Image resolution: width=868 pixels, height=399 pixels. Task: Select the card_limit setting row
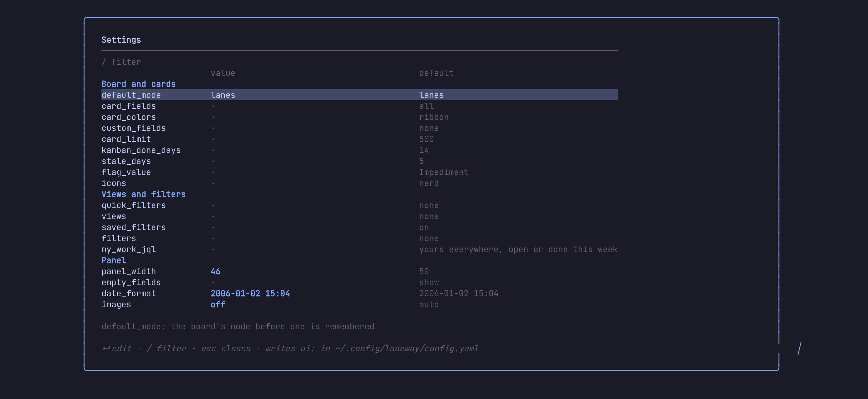(359, 139)
